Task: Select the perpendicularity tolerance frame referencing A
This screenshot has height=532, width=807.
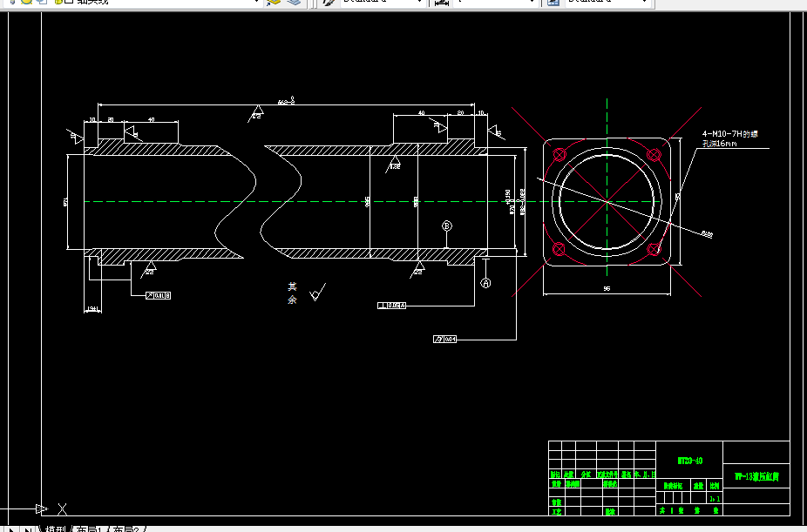Action: (x=391, y=306)
